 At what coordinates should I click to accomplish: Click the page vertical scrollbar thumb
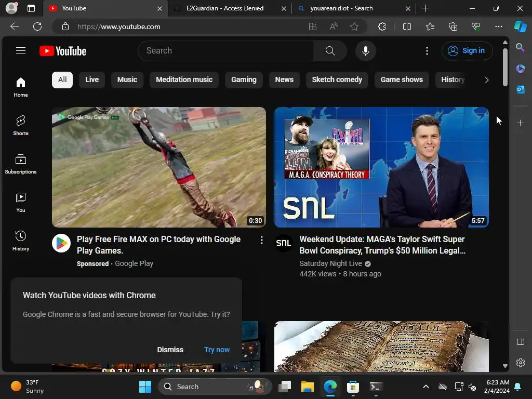click(x=505, y=67)
